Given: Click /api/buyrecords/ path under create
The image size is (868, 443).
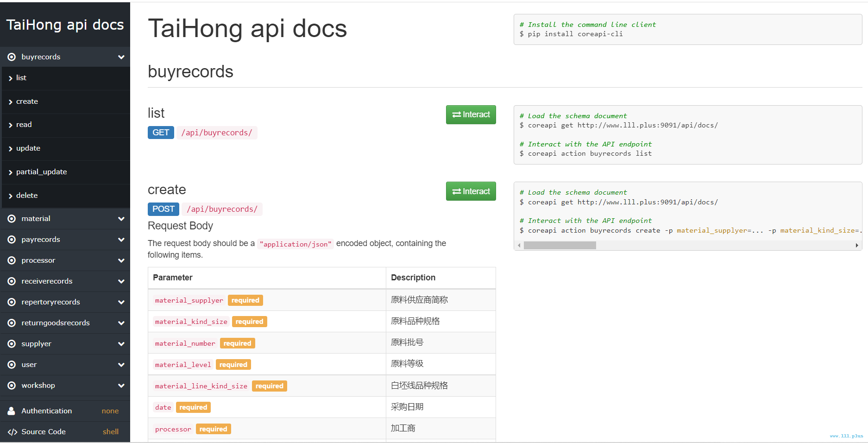Looking at the screenshot, I should pos(222,209).
